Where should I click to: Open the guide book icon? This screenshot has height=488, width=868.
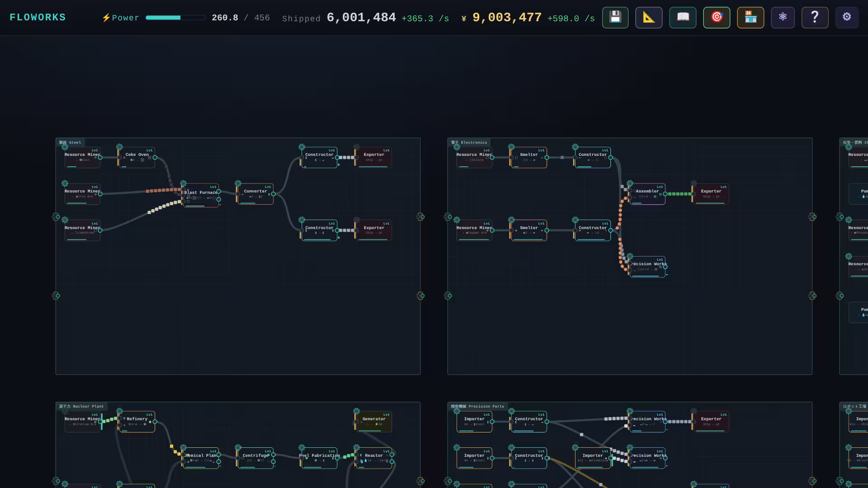tap(683, 18)
